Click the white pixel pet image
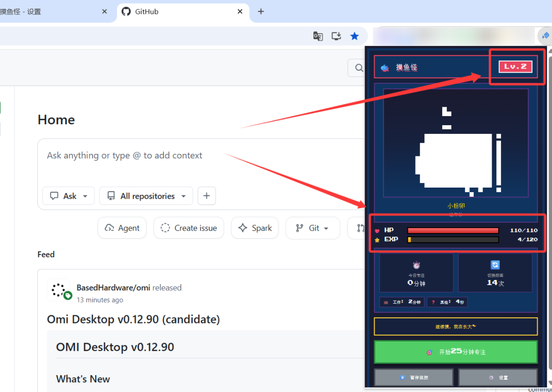The width and height of the screenshot is (552, 392). point(458,151)
